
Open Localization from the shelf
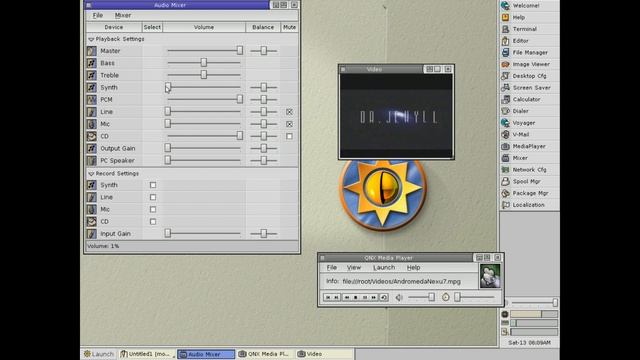click(x=529, y=205)
